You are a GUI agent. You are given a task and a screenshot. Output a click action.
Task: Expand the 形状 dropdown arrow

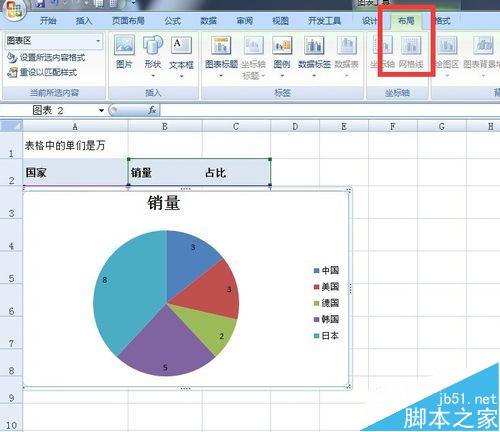click(153, 76)
